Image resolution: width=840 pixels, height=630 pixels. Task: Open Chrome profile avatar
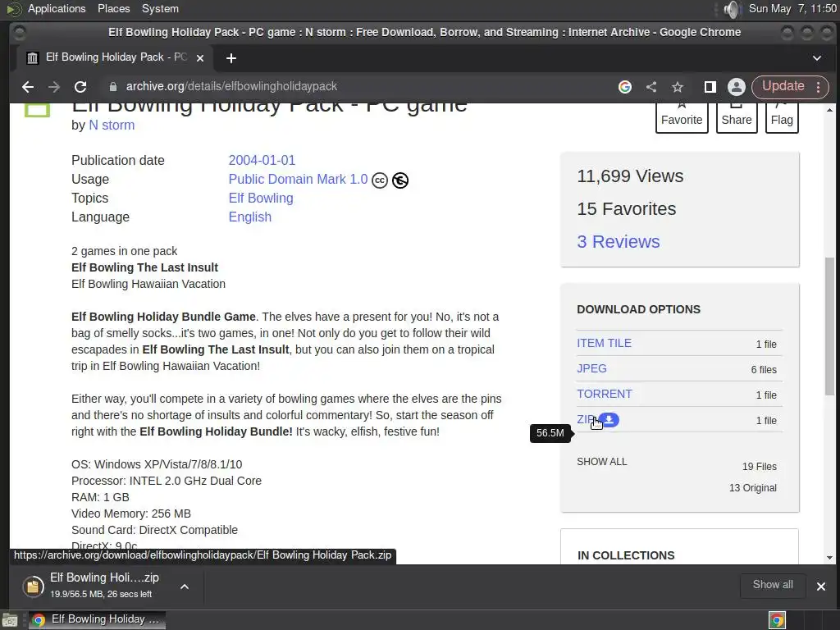point(737,87)
